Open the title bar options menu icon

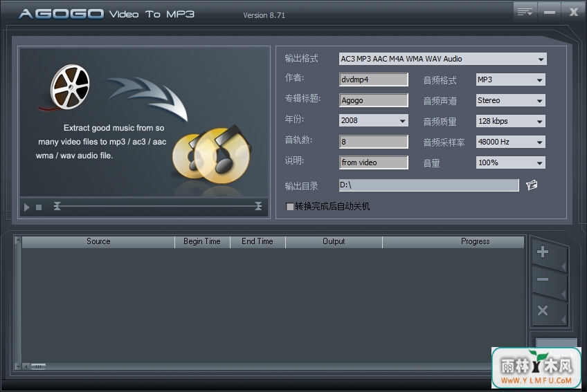525,12
